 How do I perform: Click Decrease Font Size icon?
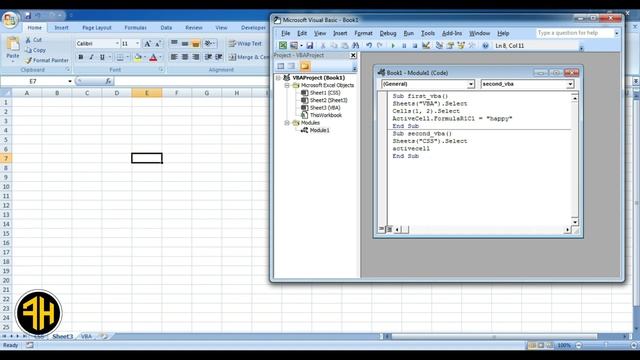point(158,43)
